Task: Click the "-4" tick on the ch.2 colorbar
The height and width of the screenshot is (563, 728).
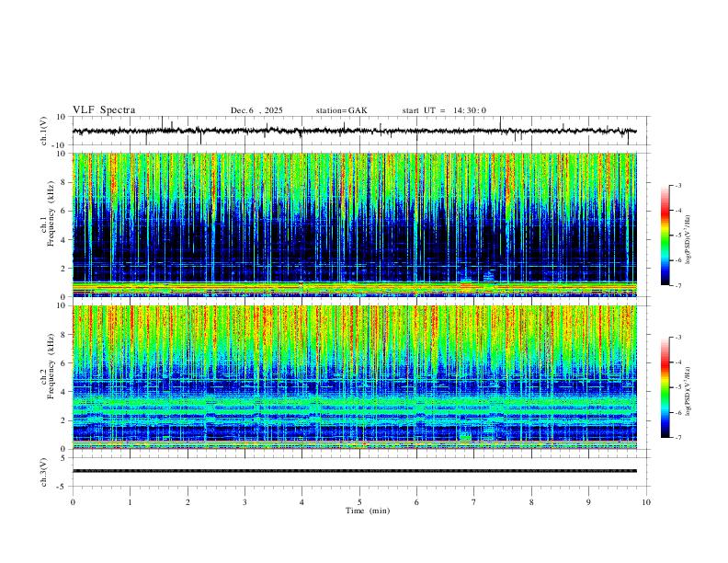Action: click(x=677, y=362)
